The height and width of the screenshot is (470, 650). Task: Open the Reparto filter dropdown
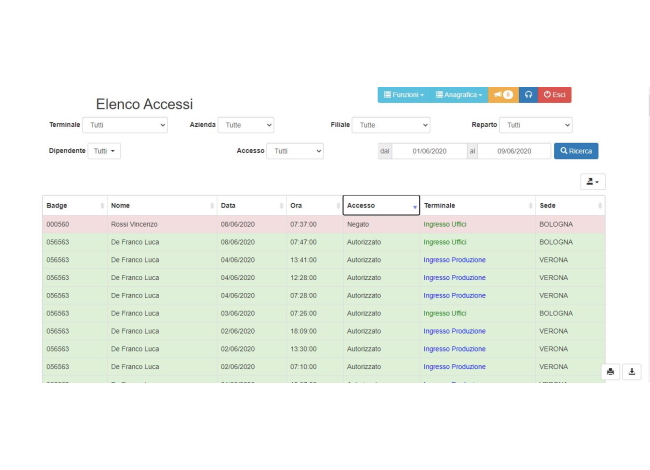pos(536,125)
